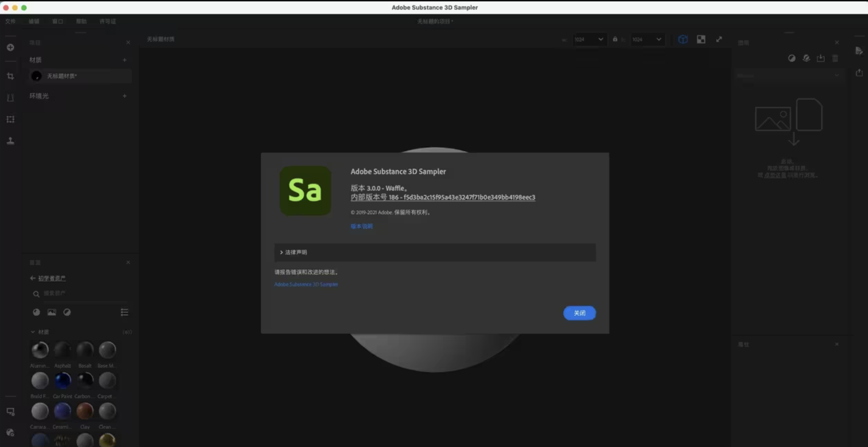Screen dimensions: 868x447
Task: Select the Carbon Fiber material thumbnail
Action: coord(85,380)
